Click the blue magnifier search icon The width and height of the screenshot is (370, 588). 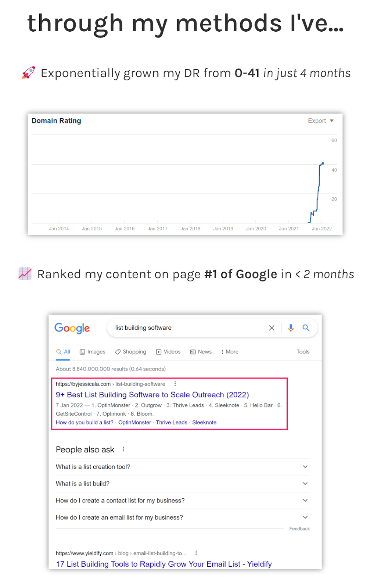point(306,328)
